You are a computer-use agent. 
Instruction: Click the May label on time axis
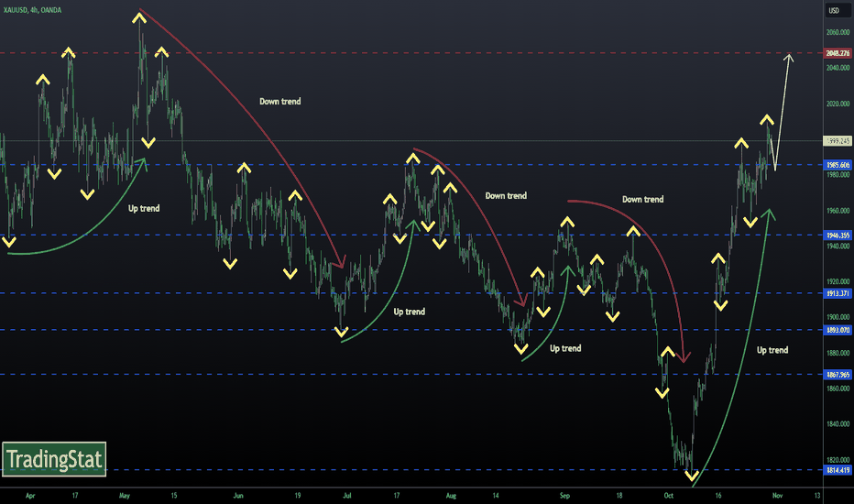tap(125, 495)
